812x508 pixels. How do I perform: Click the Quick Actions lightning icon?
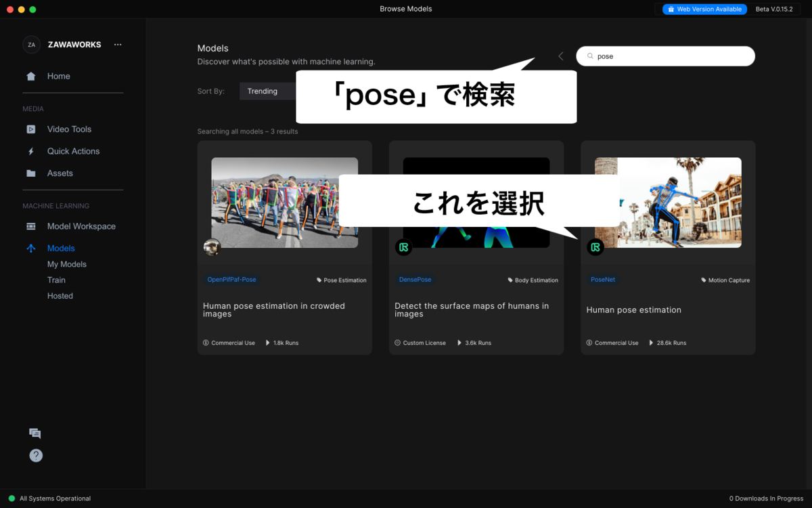[30, 151]
